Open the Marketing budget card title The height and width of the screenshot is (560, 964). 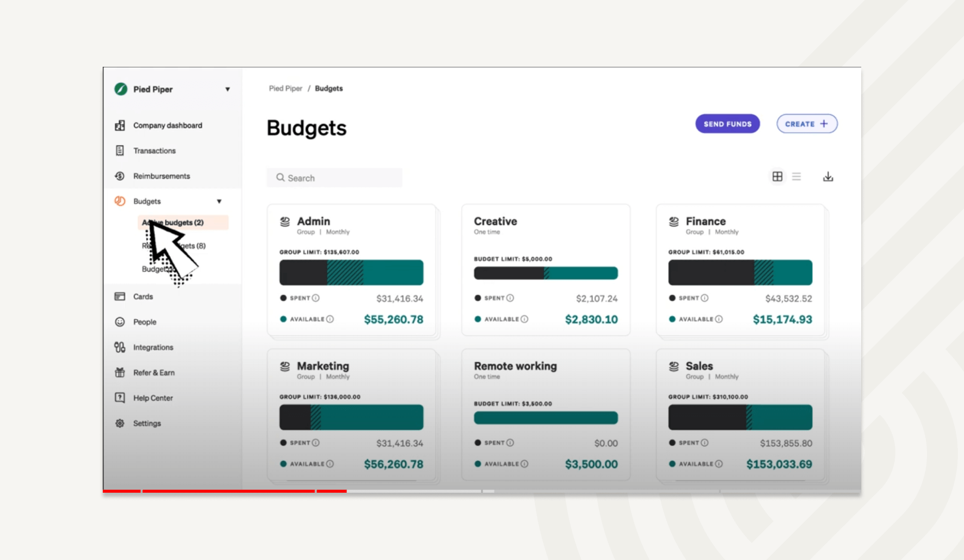tap(323, 366)
